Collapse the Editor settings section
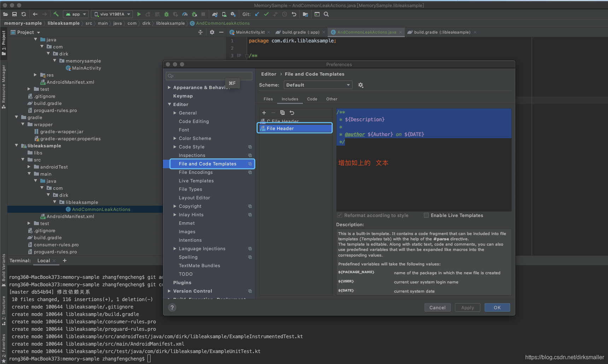Image resolution: width=608 pixels, height=364 pixels. click(169, 104)
